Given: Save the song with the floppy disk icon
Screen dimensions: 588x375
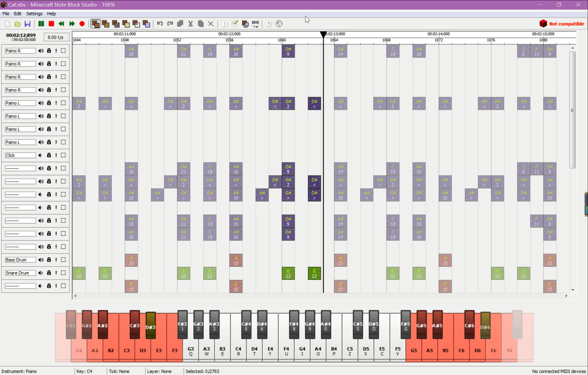Looking at the screenshot, I should point(28,24).
